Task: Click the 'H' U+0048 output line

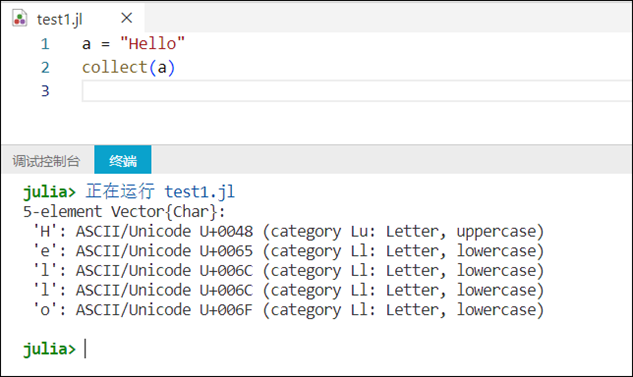Action: 288,231
